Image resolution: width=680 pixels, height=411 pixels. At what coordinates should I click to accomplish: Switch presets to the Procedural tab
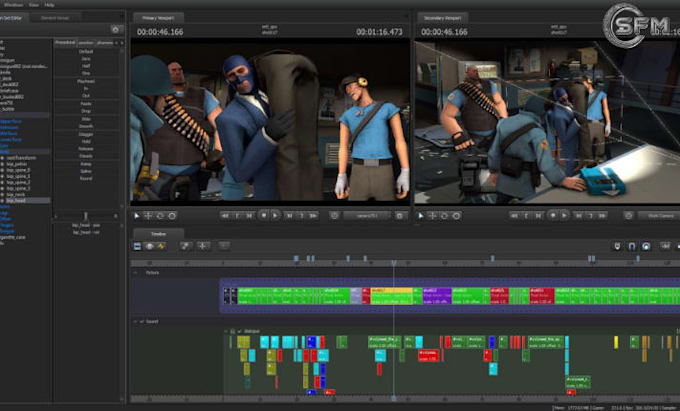pos(65,42)
